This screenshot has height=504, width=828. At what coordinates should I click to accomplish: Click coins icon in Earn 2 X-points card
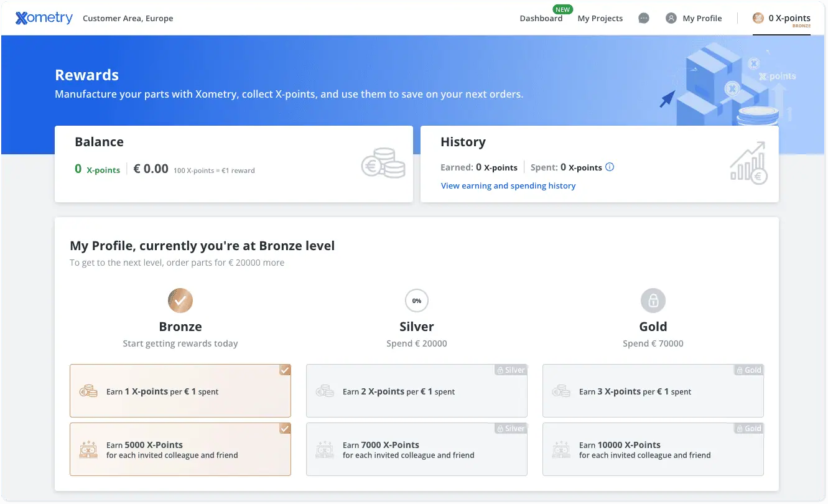(325, 391)
